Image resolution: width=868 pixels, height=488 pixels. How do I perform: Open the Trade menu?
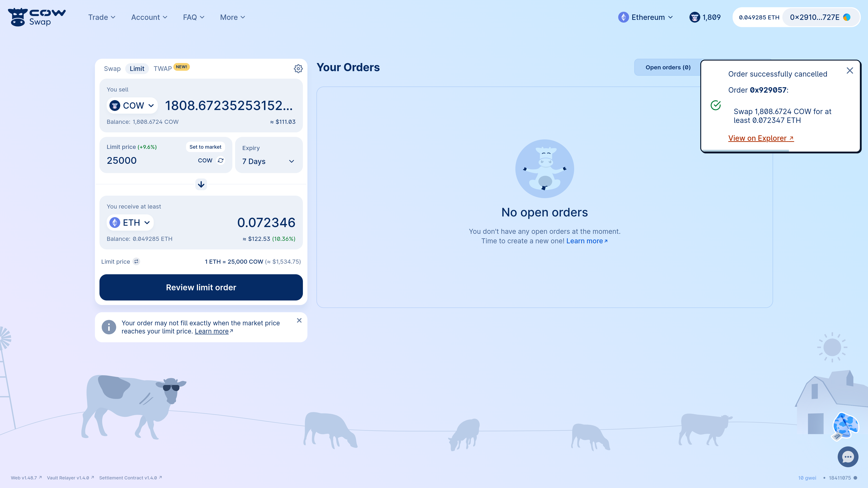pyautogui.click(x=101, y=17)
